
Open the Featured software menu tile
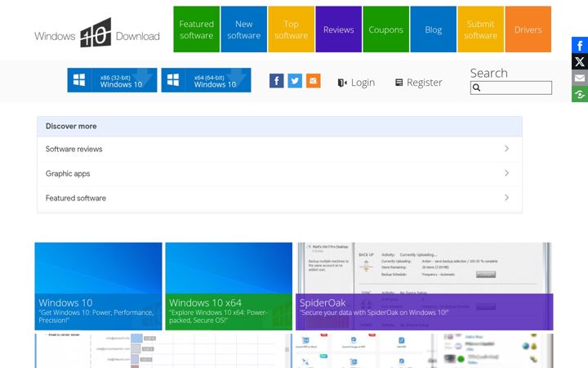pyautogui.click(x=196, y=29)
